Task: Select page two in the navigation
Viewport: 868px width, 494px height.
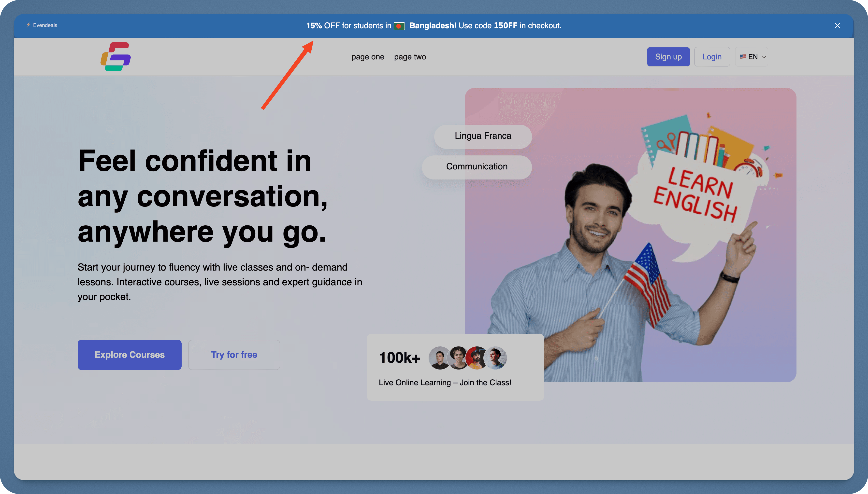Action: [410, 57]
